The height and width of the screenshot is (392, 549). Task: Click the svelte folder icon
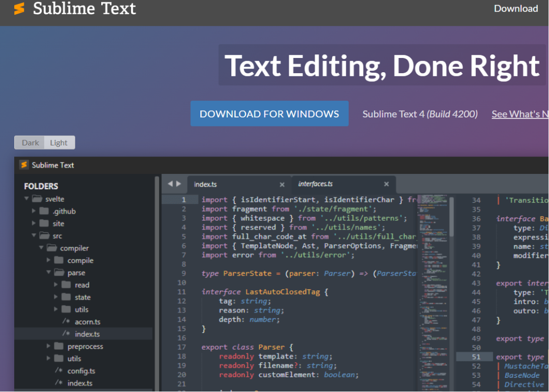pyautogui.click(x=37, y=199)
